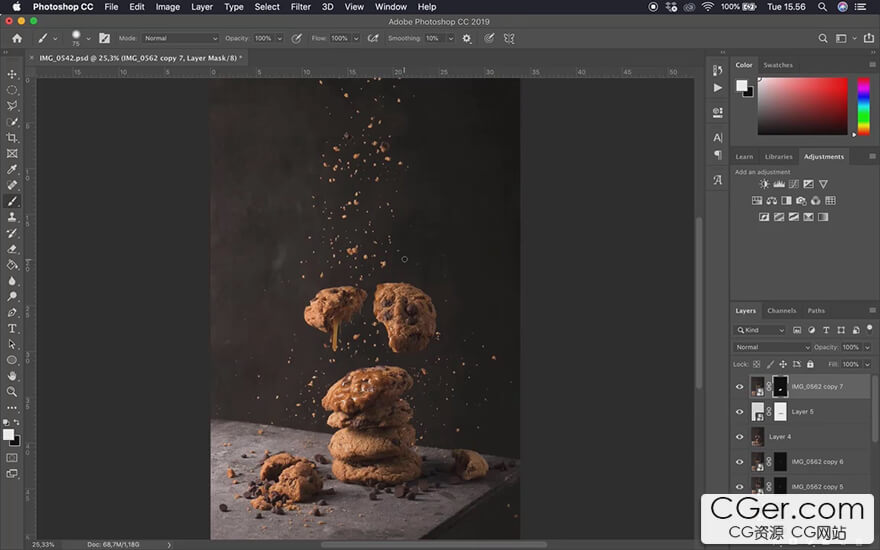Toggle lock transparent pixels
The height and width of the screenshot is (550, 880).
(x=757, y=364)
